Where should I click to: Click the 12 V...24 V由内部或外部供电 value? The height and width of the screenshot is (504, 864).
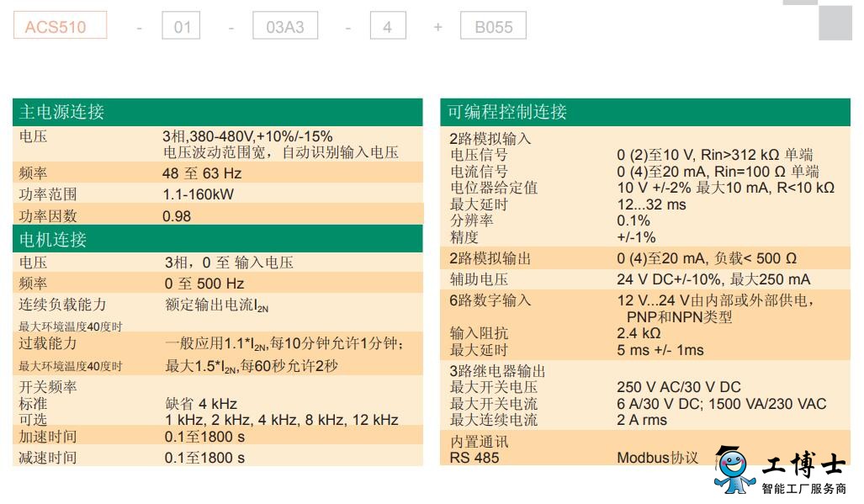[716, 300]
